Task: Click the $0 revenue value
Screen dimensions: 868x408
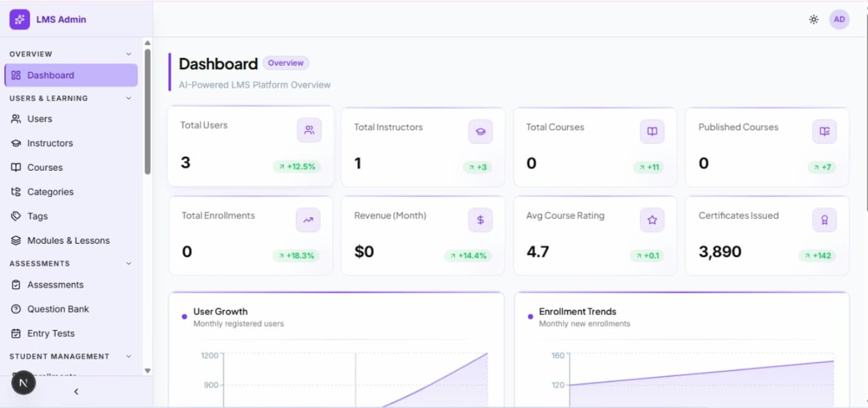Action: (364, 252)
